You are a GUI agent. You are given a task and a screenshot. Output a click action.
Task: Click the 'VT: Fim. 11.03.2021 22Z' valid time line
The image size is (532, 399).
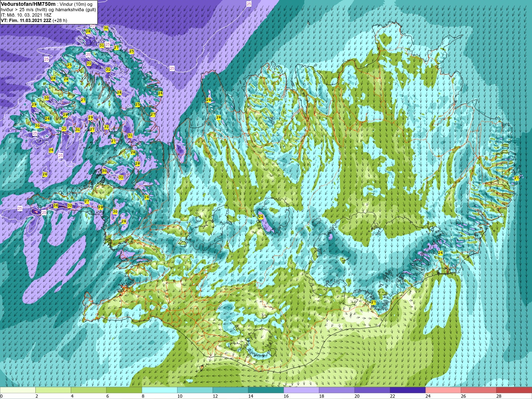[x=26, y=20]
